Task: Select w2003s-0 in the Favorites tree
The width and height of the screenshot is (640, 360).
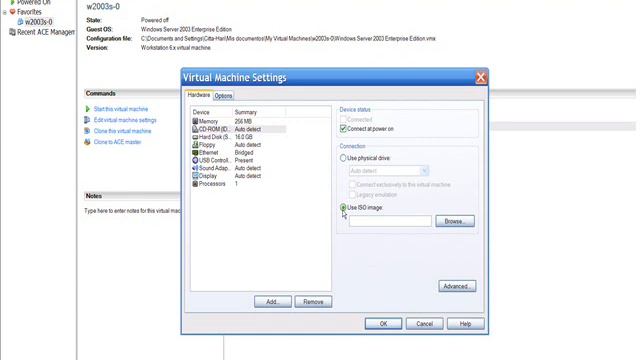Action: pos(39,22)
